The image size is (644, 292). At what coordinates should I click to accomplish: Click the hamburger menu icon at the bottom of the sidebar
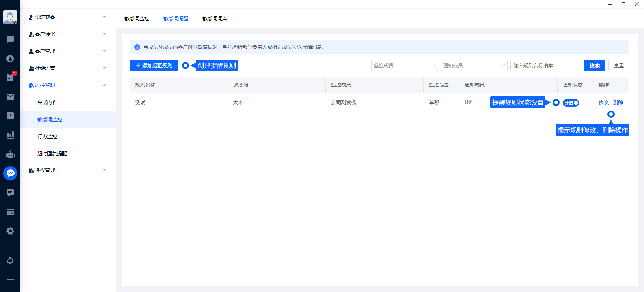10,280
